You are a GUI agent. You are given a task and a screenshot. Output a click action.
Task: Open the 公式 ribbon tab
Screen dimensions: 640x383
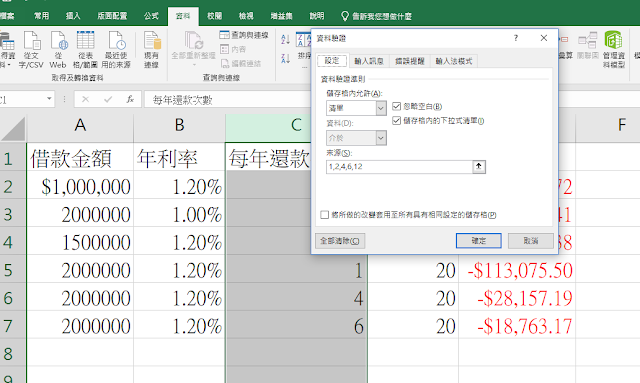(151, 16)
